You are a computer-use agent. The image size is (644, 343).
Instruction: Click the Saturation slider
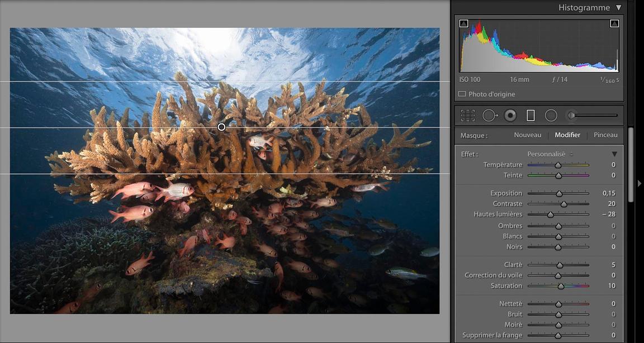tap(558, 286)
